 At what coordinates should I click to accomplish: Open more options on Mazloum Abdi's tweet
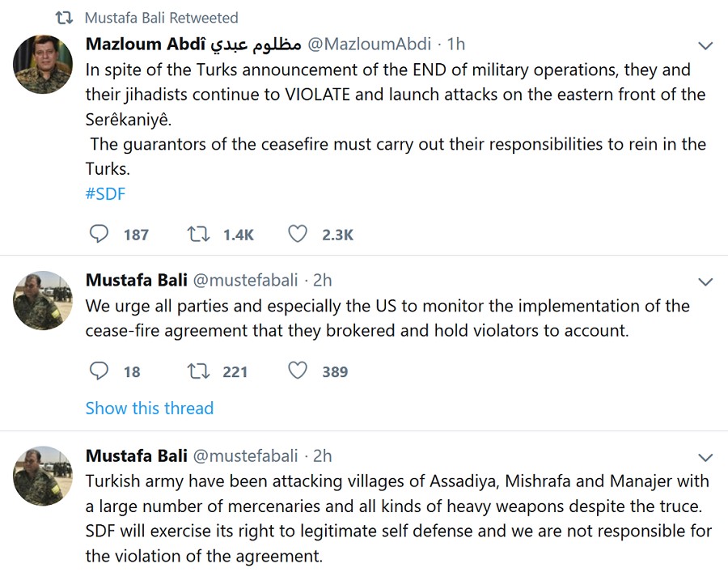705,45
